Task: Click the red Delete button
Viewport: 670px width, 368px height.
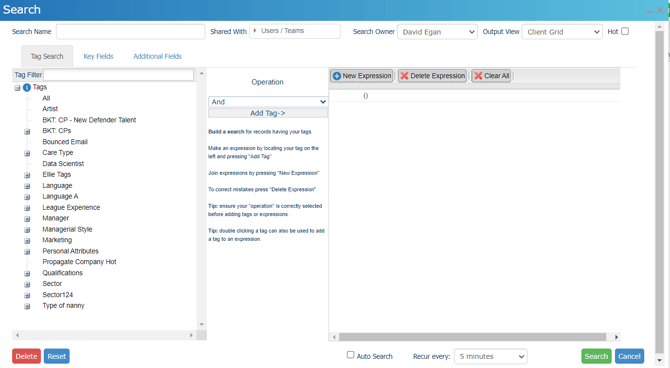Action: 26,356
